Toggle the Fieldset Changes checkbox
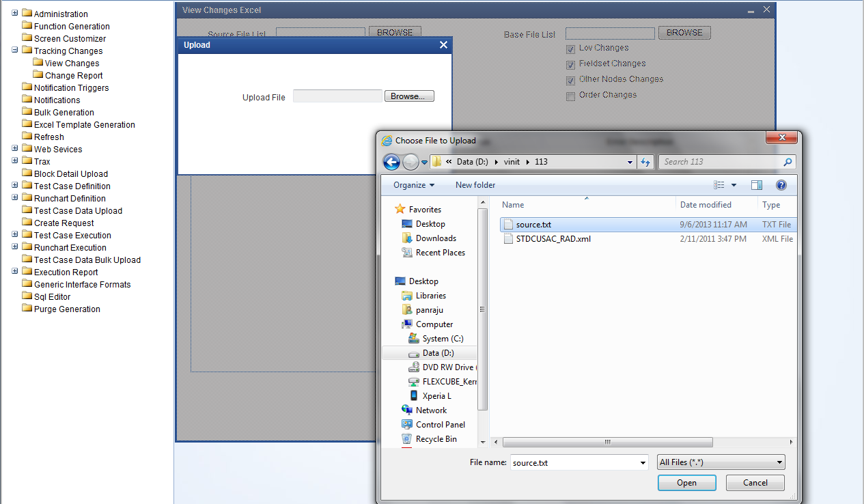Viewport: 864px width, 504px height. [x=570, y=64]
